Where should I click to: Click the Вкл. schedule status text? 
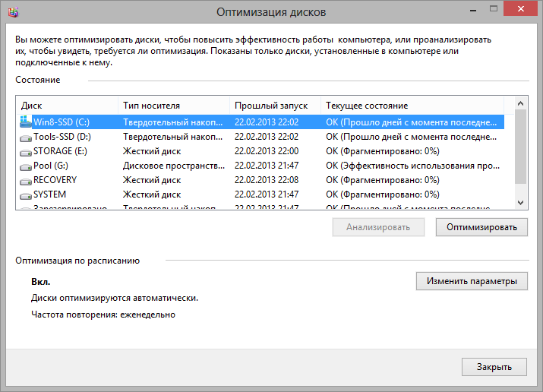click(x=41, y=282)
